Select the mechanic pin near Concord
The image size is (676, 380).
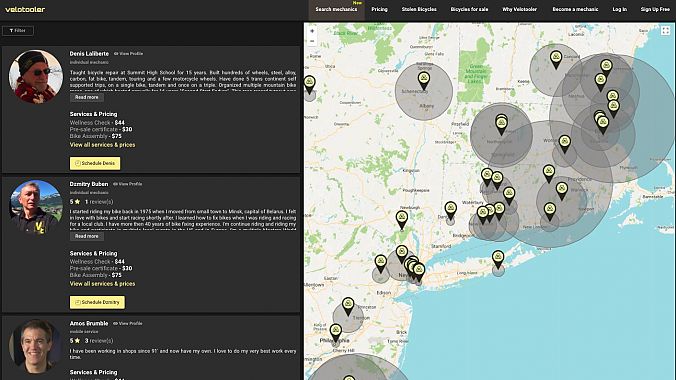(x=556, y=60)
